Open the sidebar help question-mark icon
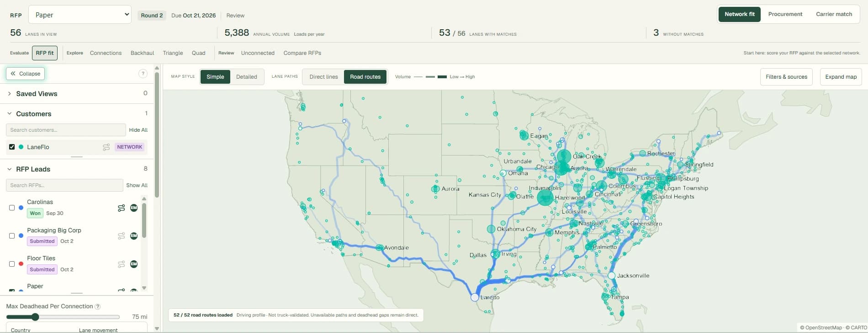The image size is (868, 333). pos(143,74)
